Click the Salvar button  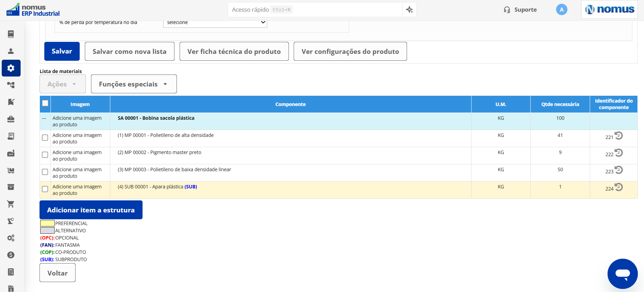tap(62, 51)
